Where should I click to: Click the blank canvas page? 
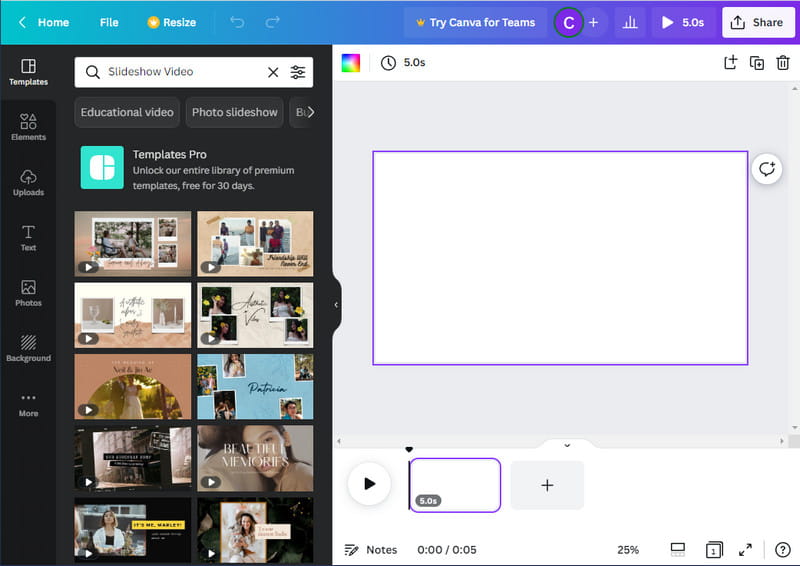click(x=560, y=258)
